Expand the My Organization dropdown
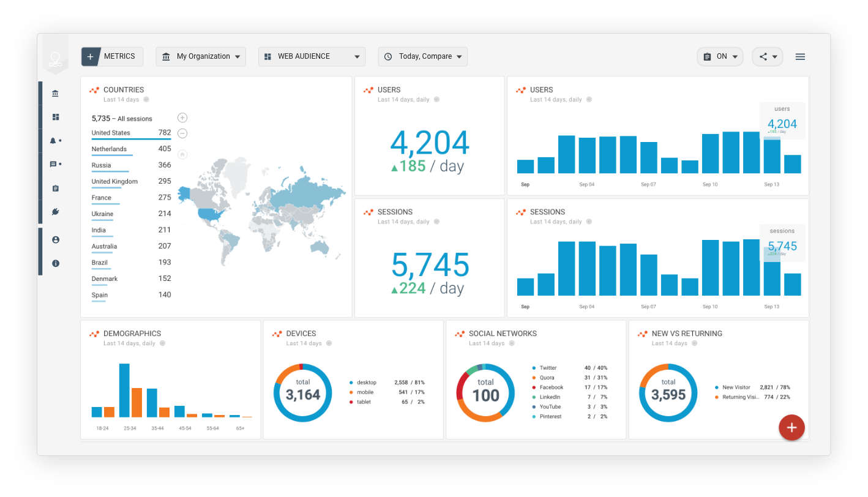868x497 pixels. pyautogui.click(x=201, y=56)
